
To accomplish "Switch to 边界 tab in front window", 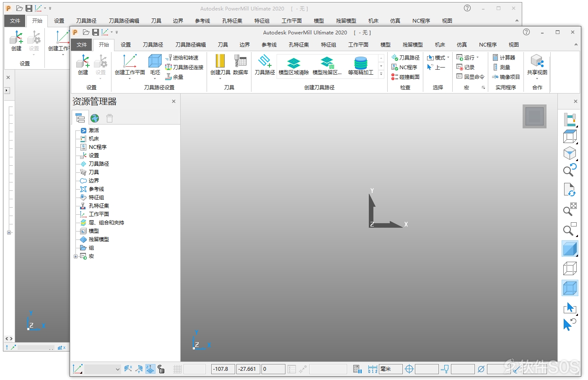I will pos(244,44).
